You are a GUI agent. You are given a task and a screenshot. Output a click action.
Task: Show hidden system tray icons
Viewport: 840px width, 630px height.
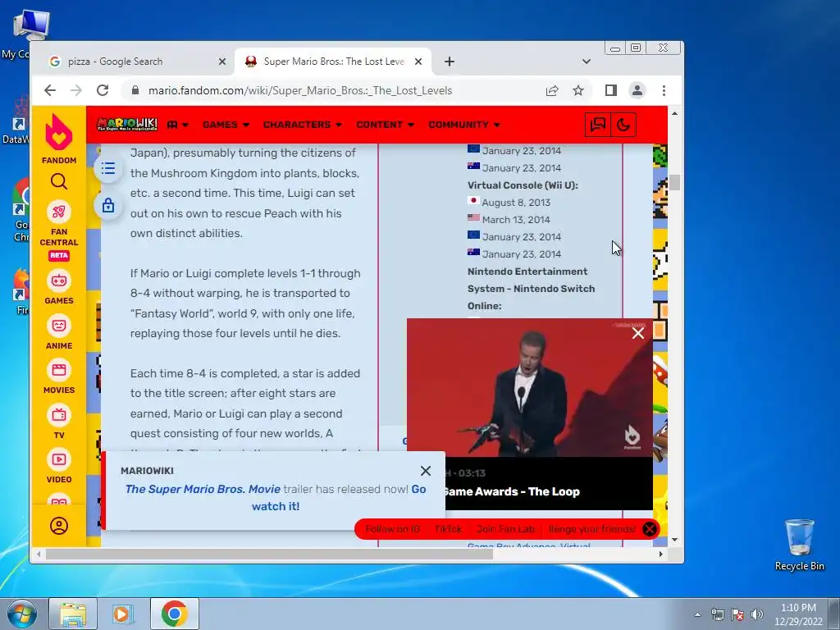click(697, 614)
